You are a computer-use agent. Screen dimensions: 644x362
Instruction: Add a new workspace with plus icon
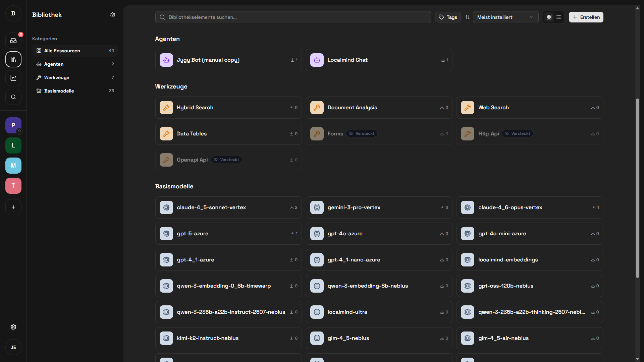coord(13,207)
